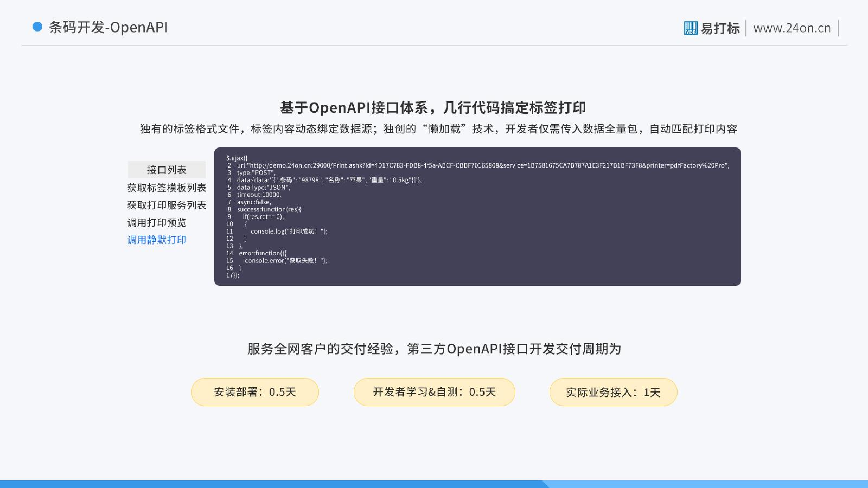
Task: Select the 接口列表 header
Action: [x=167, y=170]
